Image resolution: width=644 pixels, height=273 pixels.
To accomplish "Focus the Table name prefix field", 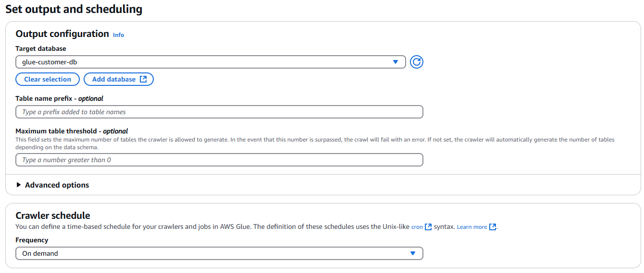I will [x=219, y=112].
